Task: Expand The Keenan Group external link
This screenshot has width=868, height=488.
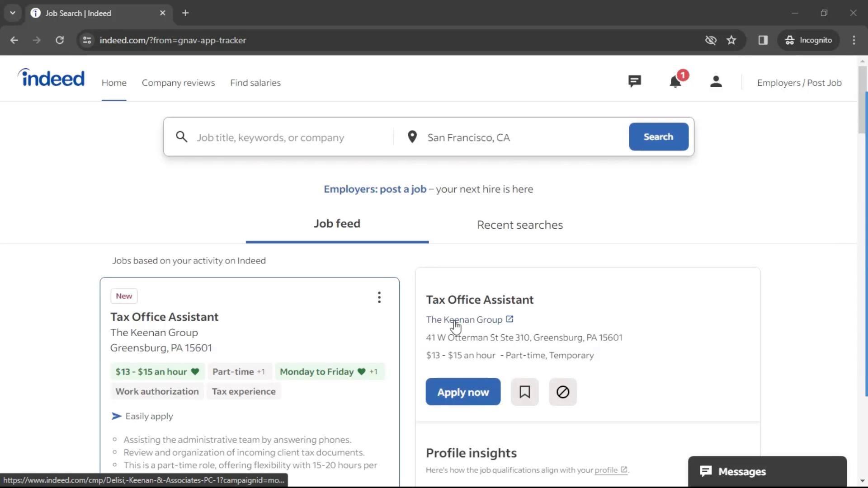Action: [509, 319]
